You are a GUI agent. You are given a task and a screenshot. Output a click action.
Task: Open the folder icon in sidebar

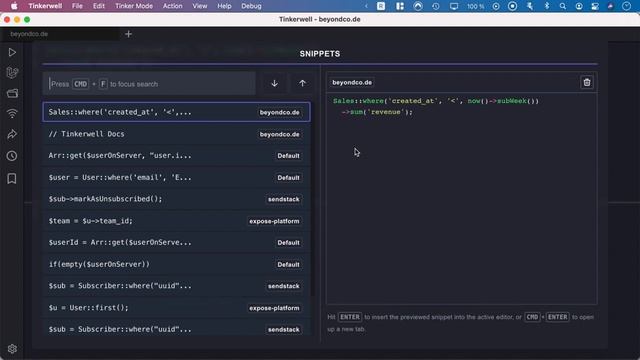coord(12,93)
